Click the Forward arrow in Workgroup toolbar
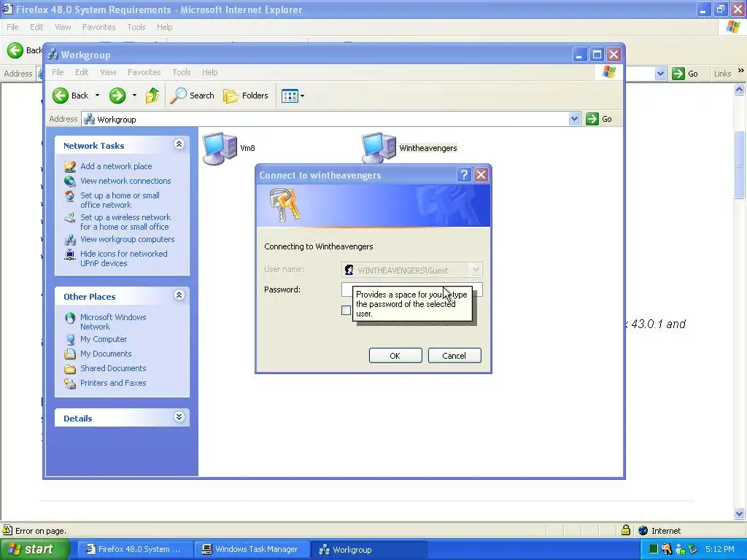 [117, 96]
